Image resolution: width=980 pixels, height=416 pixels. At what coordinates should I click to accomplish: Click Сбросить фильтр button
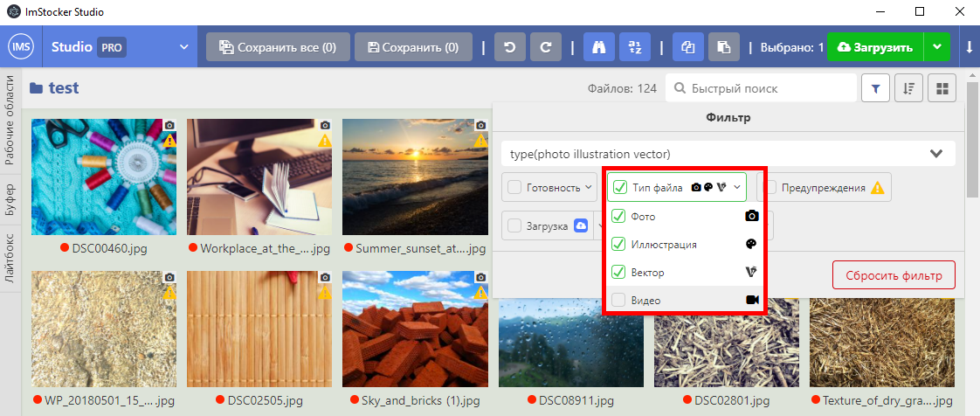[x=894, y=275]
